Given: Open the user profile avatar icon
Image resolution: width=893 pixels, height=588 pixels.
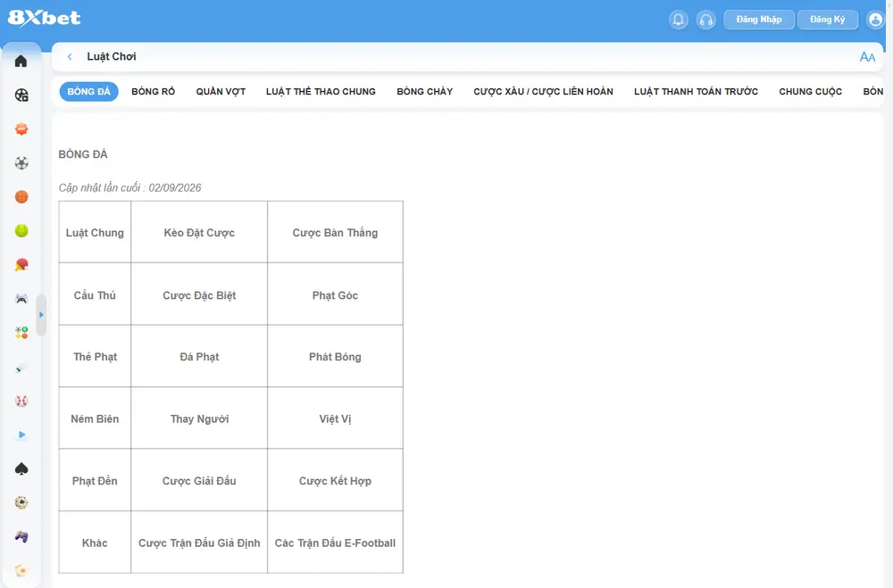Looking at the screenshot, I should coord(875,20).
